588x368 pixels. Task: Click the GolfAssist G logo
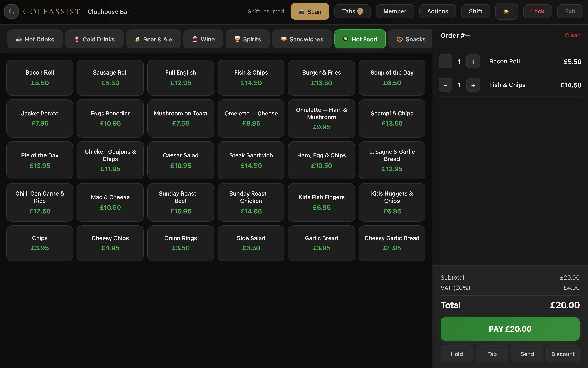click(11, 11)
